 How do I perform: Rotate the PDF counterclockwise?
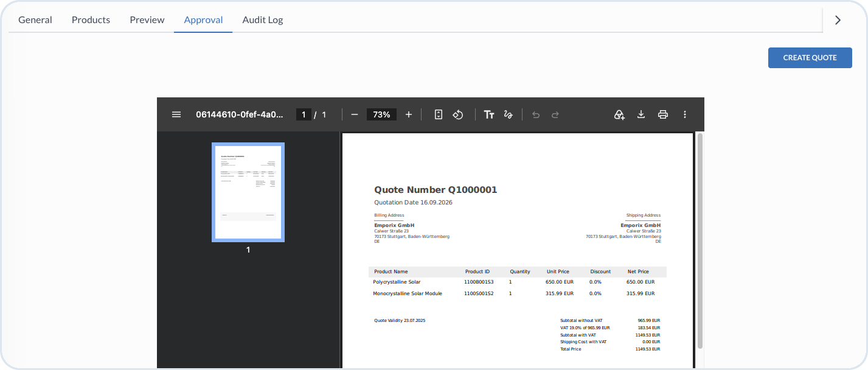pyautogui.click(x=458, y=114)
